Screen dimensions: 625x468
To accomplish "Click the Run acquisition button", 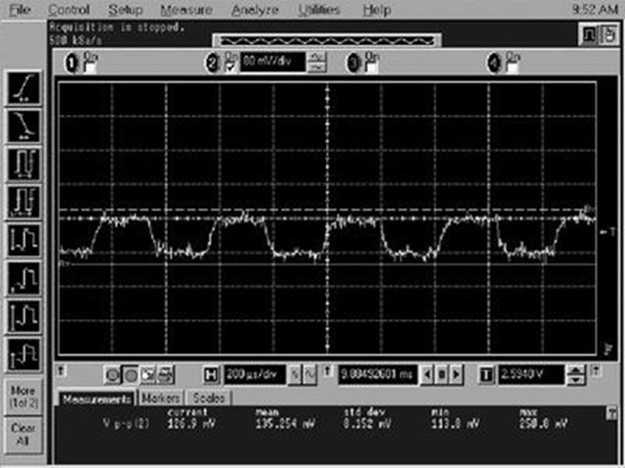I will pos(112,375).
